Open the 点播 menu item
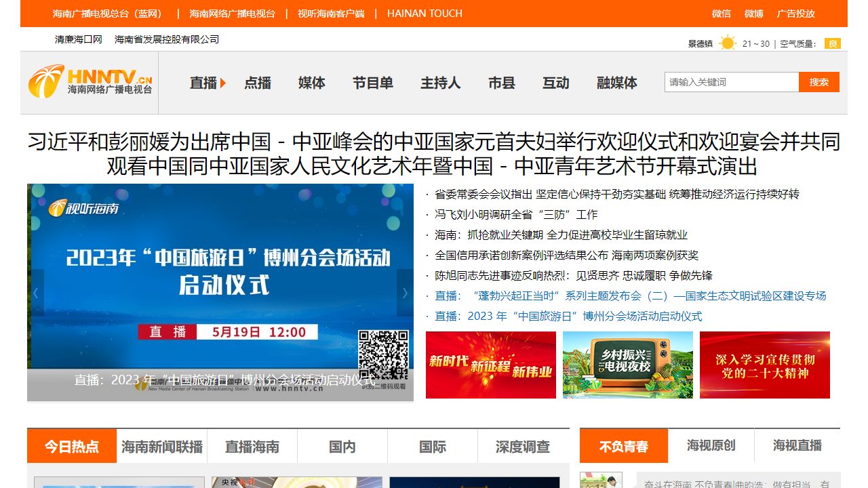 (258, 83)
